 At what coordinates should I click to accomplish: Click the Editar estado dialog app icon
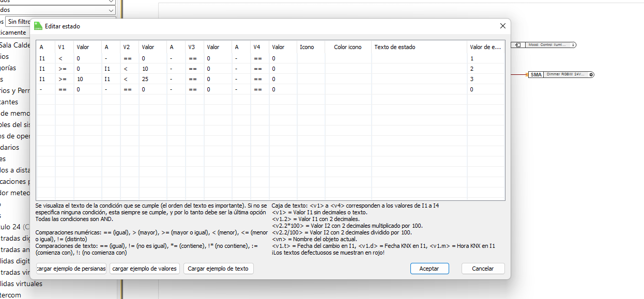tap(38, 26)
